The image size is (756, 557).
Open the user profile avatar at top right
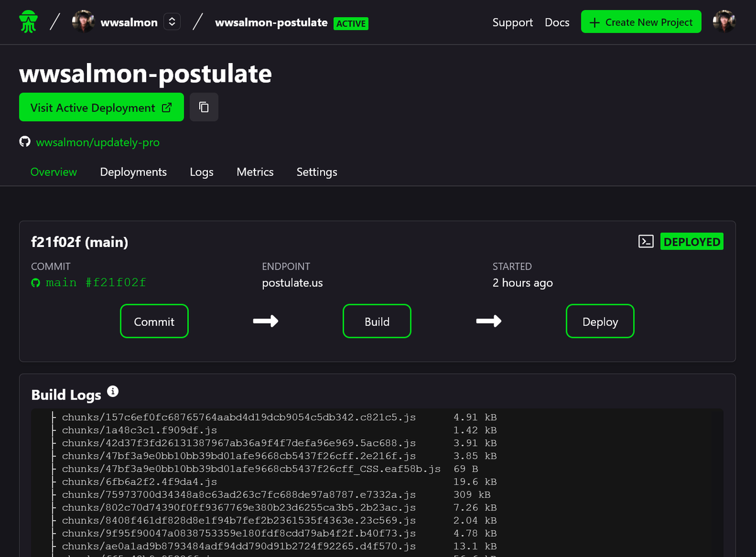click(724, 22)
